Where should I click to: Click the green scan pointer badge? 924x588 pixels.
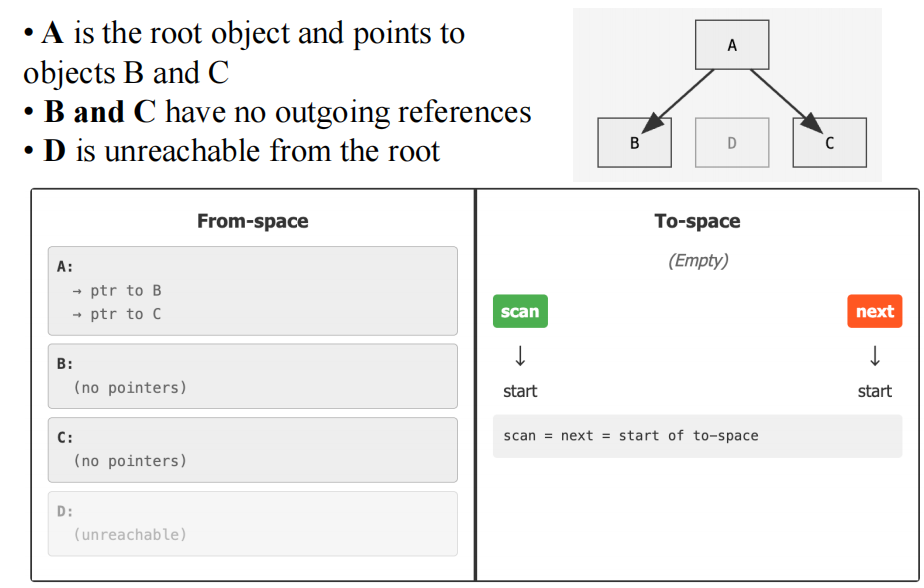(520, 311)
